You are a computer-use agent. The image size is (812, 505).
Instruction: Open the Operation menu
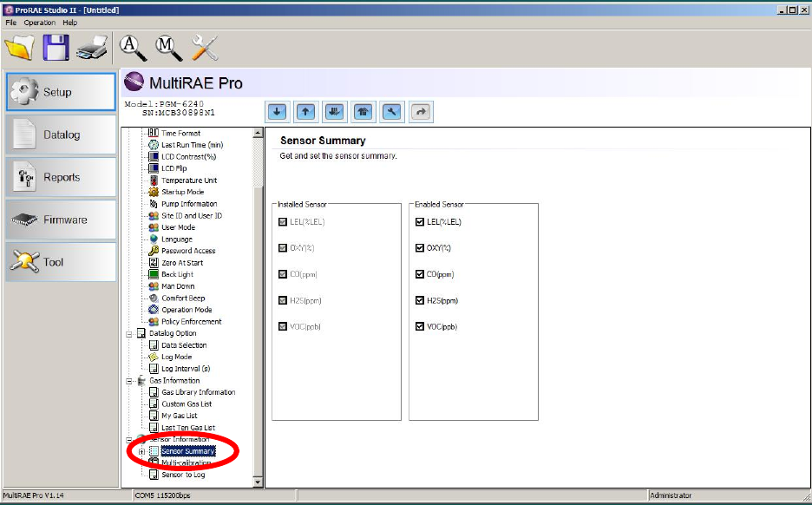[x=39, y=23]
